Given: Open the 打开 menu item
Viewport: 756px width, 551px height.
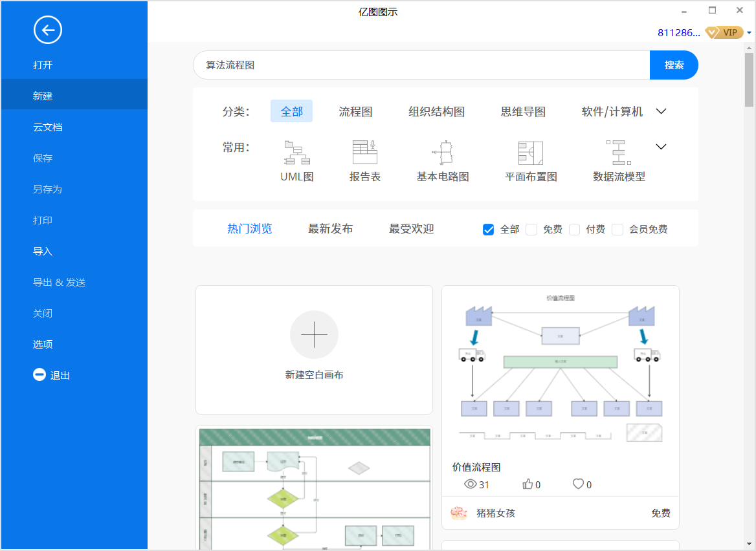Looking at the screenshot, I should tap(74, 65).
